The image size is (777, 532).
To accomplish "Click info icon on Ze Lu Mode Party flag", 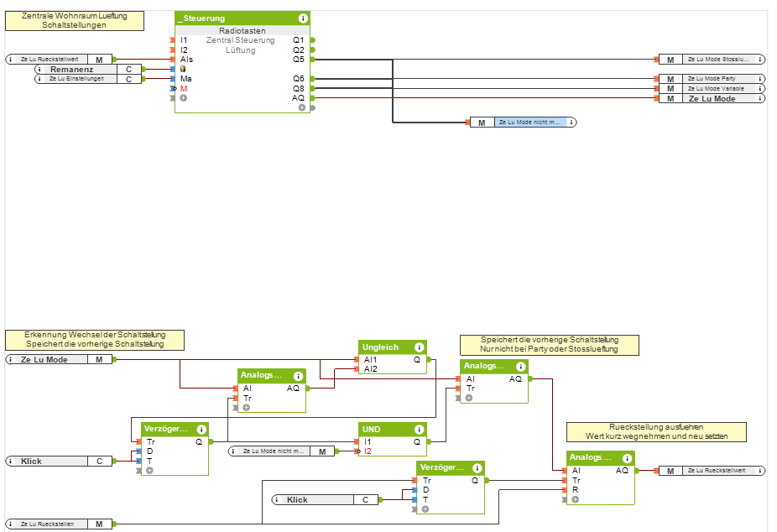I will click(x=759, y=79).
